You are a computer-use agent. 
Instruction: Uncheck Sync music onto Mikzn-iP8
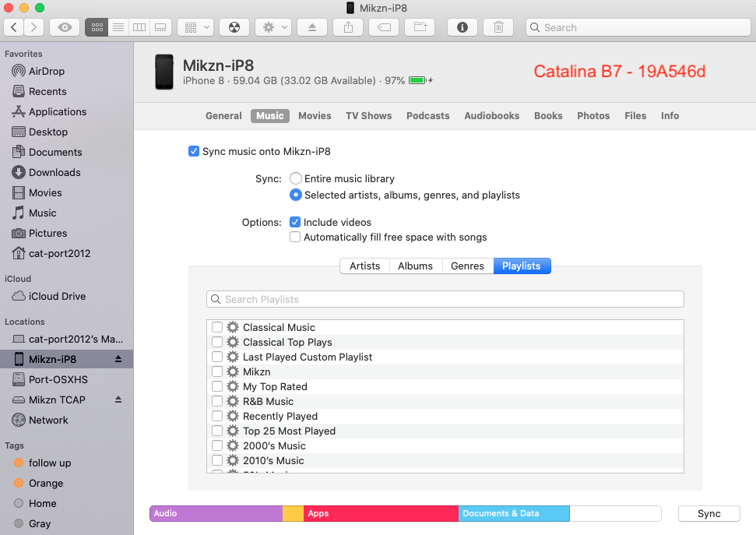tap(194, 152)
